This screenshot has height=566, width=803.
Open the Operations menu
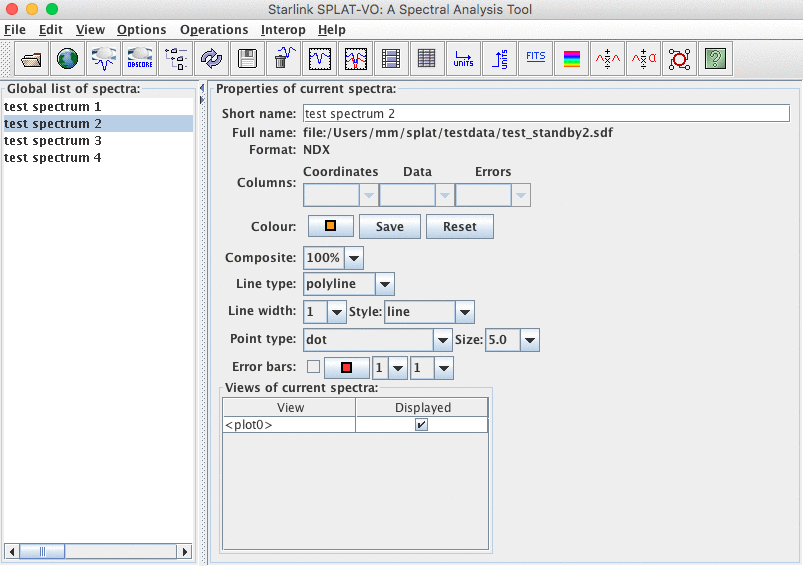point(214,30)
